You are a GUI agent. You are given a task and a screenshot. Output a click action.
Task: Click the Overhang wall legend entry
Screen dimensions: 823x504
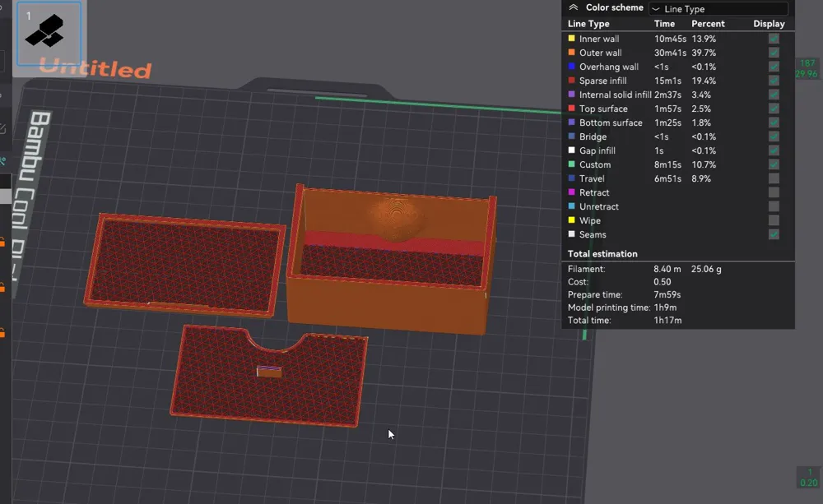[x=609, y=67]
